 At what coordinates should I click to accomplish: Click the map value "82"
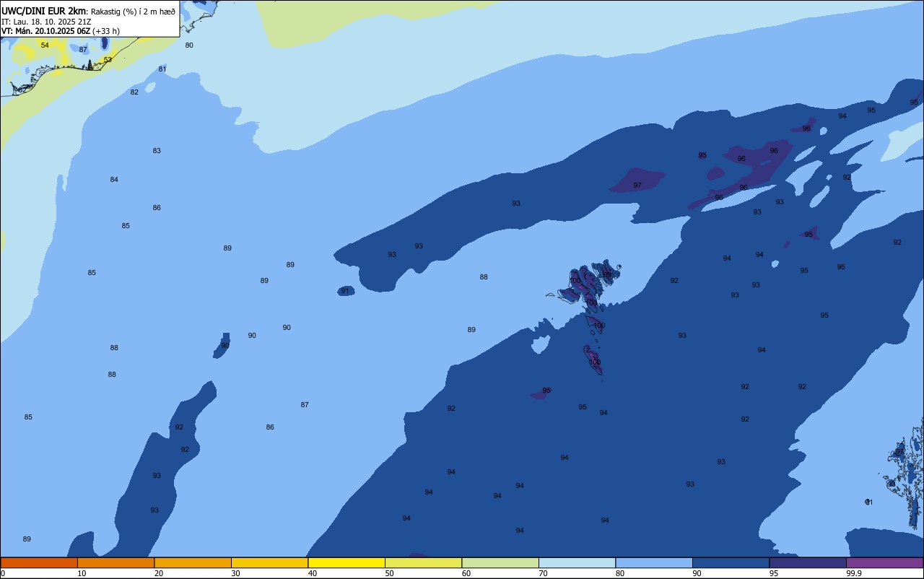(x=134, y=92)
